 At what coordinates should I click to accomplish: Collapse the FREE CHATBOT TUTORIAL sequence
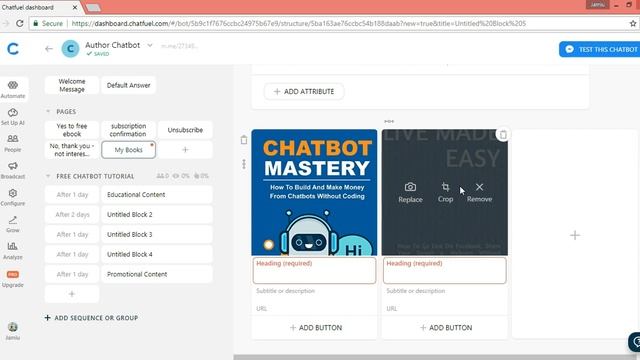coord(48,176)
